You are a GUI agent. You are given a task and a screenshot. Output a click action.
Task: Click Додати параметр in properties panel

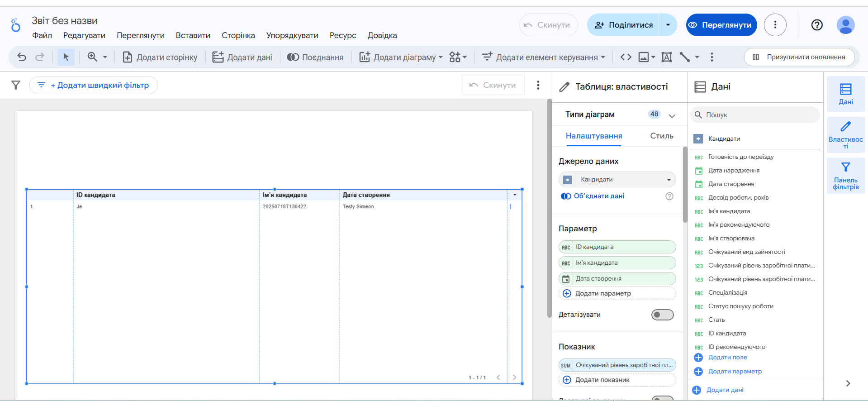[x=617, y=293]
